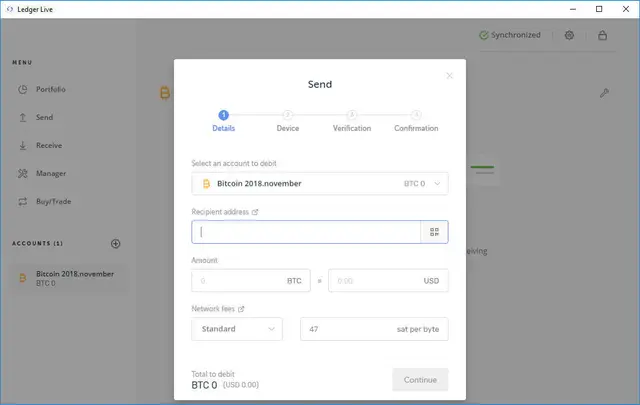Select the Device step
Viewport: 640px width, 405px height.
[x=288, y=121]
